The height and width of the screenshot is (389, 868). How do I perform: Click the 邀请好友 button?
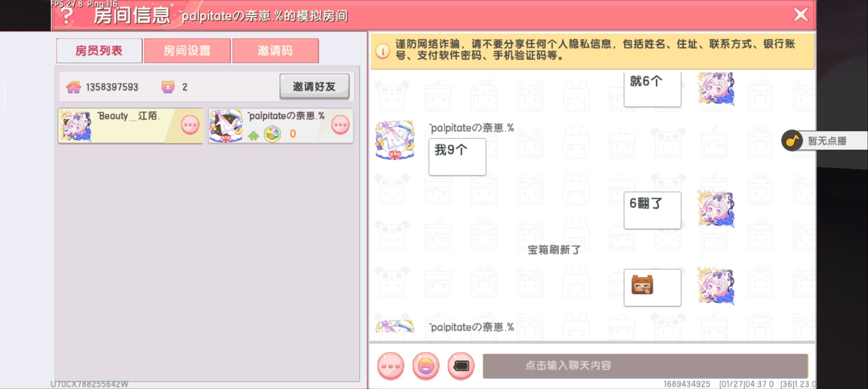314,86
